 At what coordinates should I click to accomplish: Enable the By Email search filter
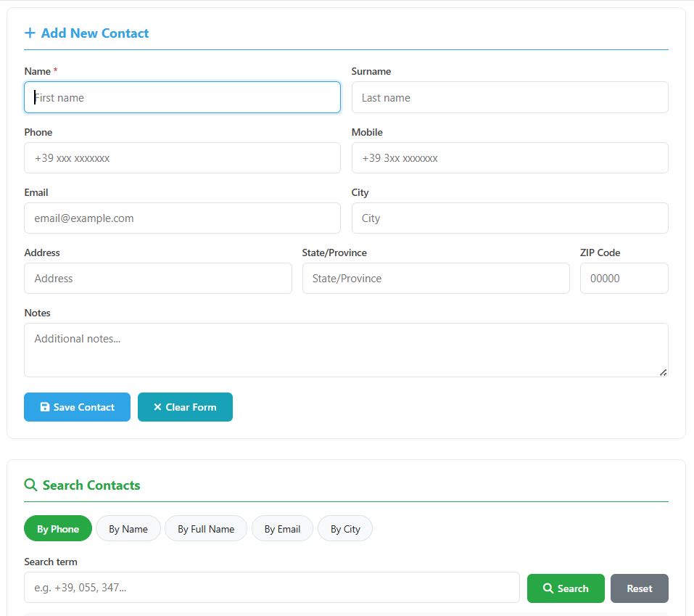[x=282, y=528]
